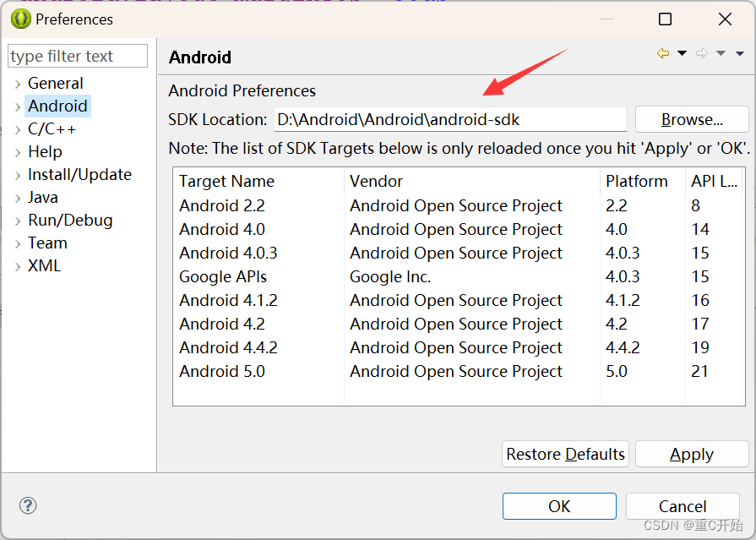Click the back navigation arrow icon
The width and height of the screenshot is (756, 540).
[x=663, y=52]
